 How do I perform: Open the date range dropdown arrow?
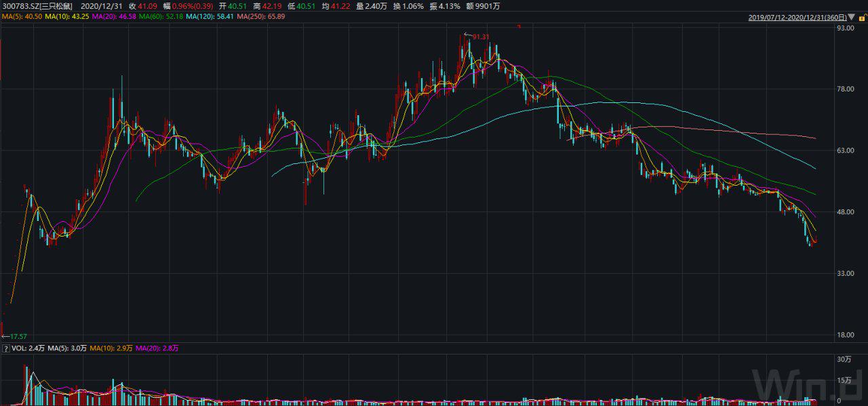(852, 18)
